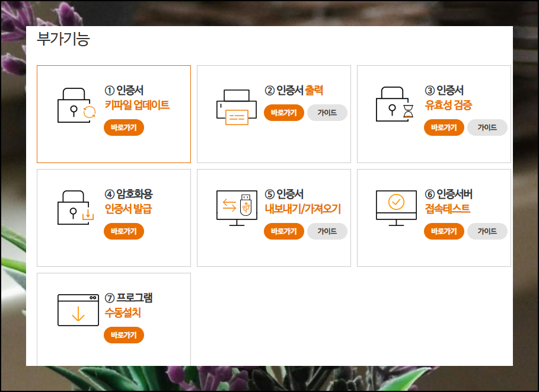View the 가이드 for 인증서 출력

pyautogui.click(x=327, y=113)
